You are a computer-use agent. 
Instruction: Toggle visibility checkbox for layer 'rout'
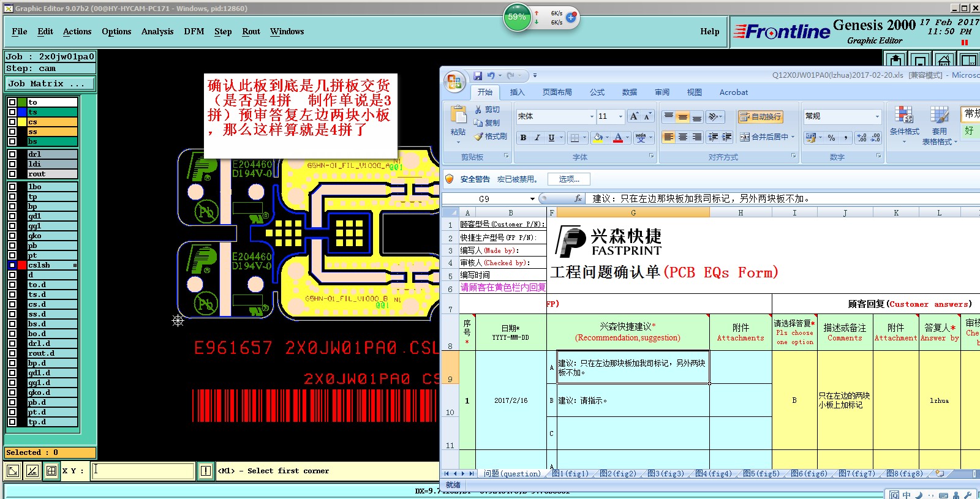pyautogui.click(x=12, y=174)
